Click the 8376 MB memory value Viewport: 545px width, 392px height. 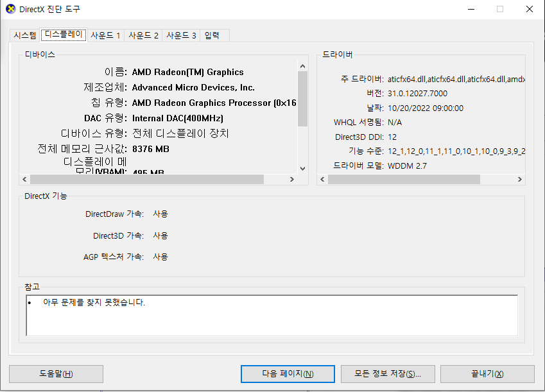(x=150, y=149)
